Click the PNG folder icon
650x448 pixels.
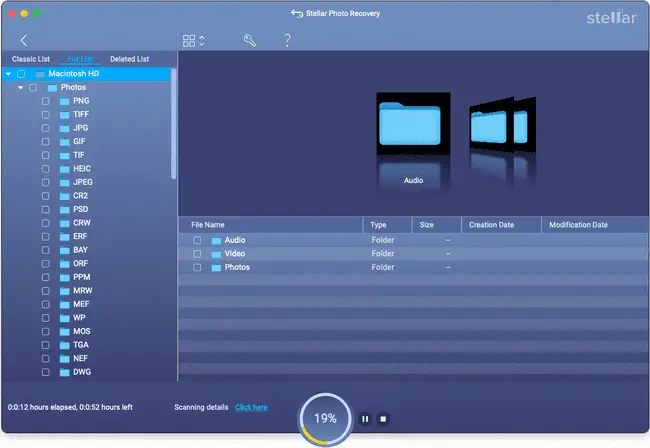[x=64, y=101]
